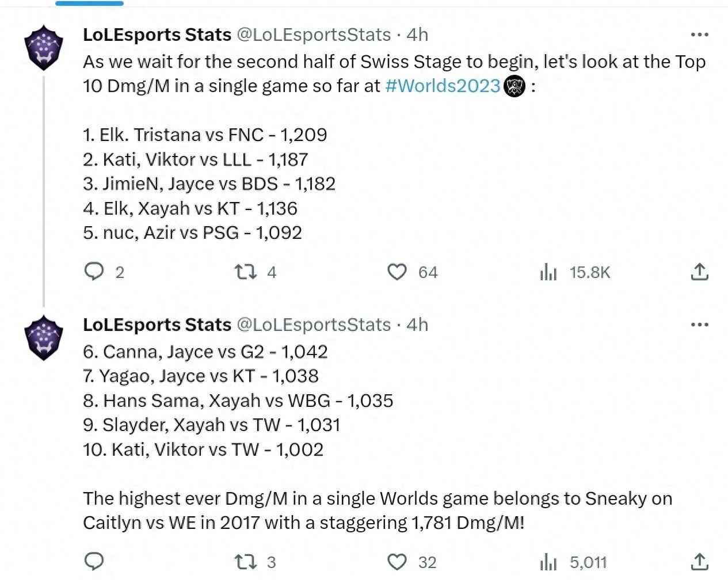Screen dimensions: 728x583
Task: Open second tweet text about Sneaky's record
Action: point(378,510)
